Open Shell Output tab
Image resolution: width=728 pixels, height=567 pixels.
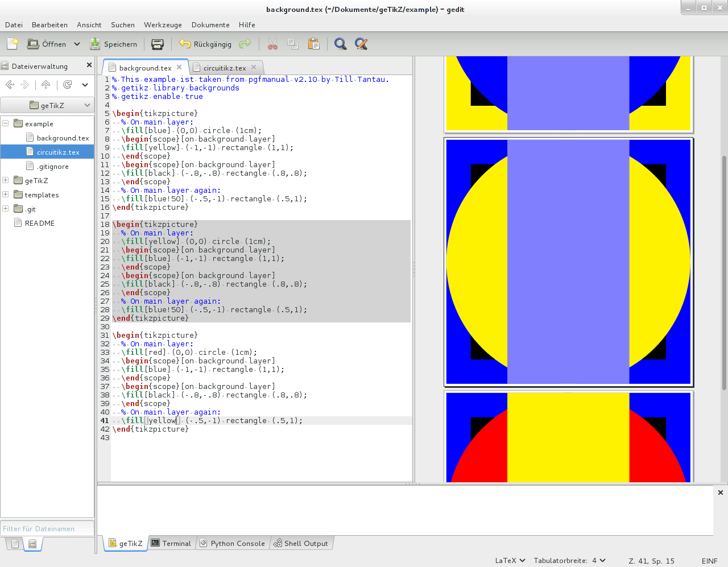301,543
